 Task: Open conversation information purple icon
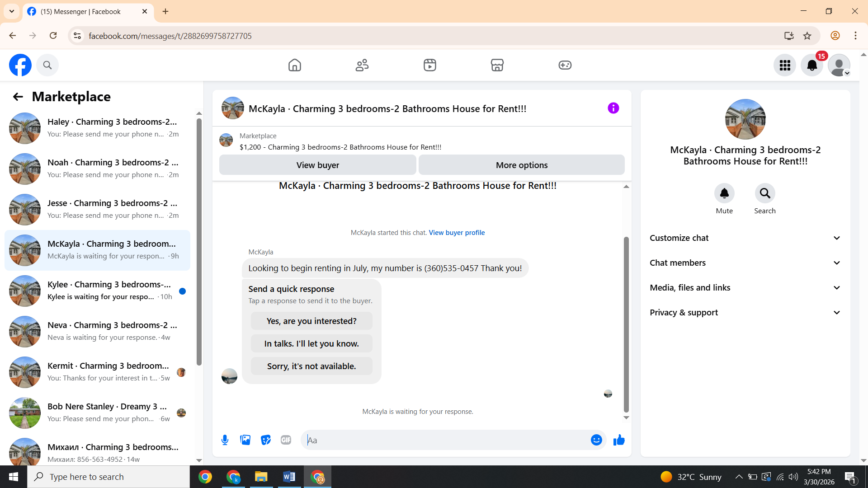tap(613, 108)
